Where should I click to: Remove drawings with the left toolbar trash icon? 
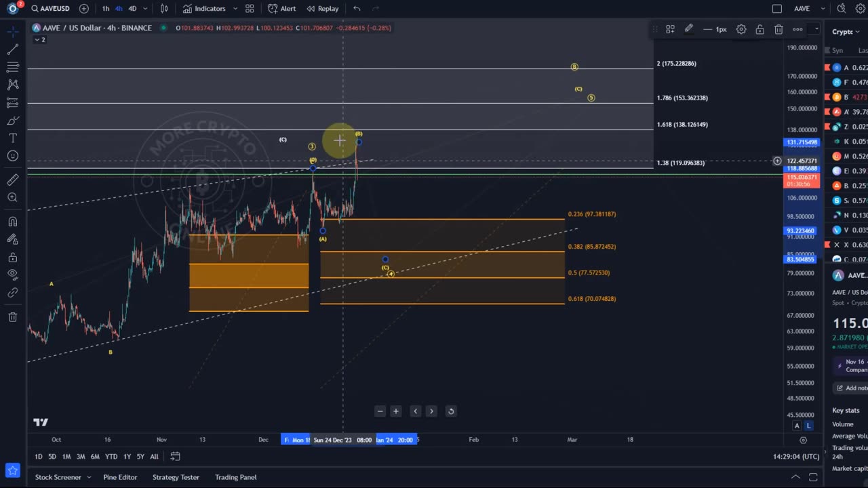click(x=12, y=317)
